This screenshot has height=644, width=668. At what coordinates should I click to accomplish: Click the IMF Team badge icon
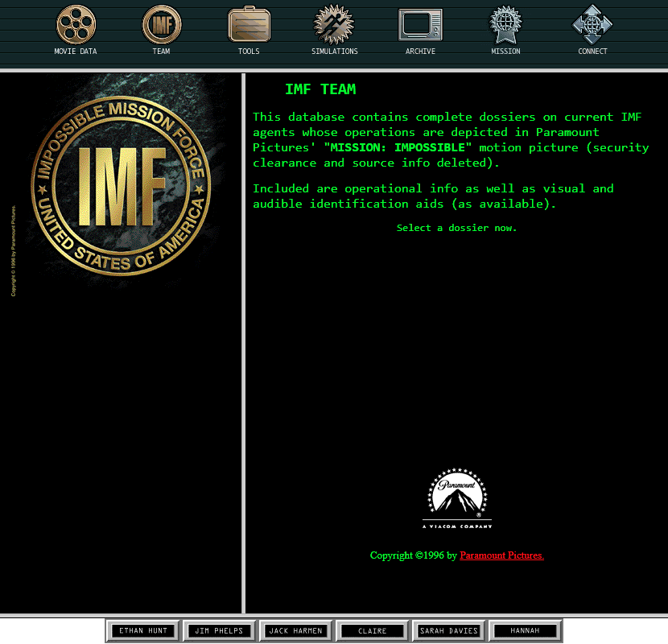click(x=162, y=25)
